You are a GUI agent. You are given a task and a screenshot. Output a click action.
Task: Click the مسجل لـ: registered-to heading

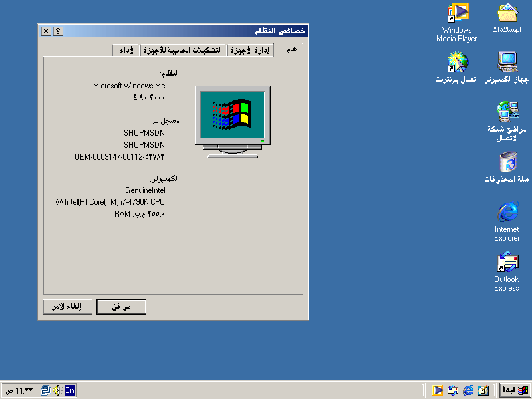pyautogui.click(x=166, y=121)
